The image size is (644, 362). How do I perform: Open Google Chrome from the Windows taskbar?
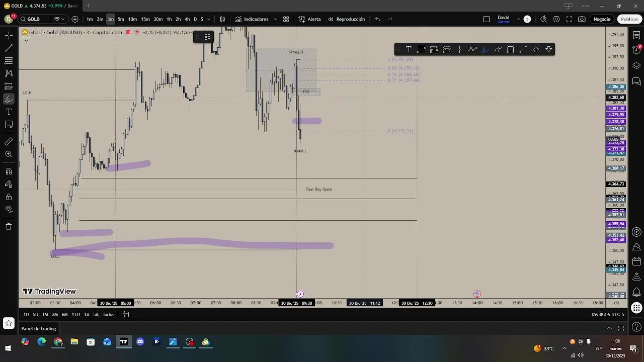tap(58, 342)
